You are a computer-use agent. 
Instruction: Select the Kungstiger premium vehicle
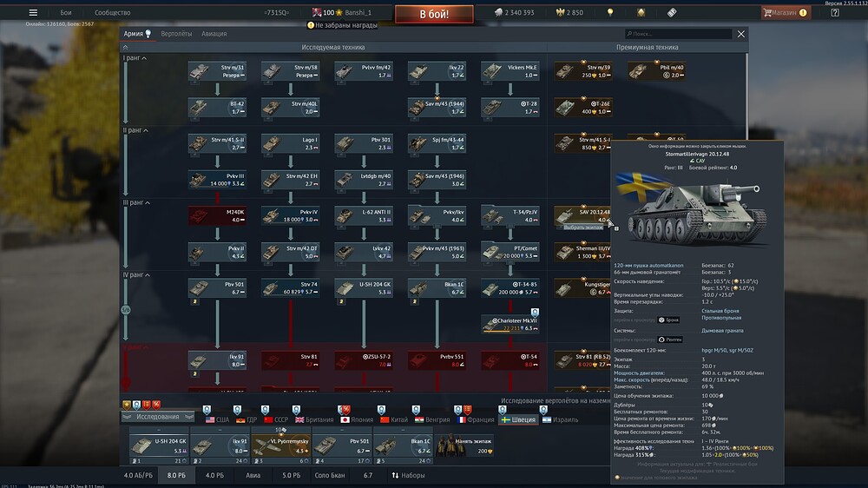(x=582, y=288)
